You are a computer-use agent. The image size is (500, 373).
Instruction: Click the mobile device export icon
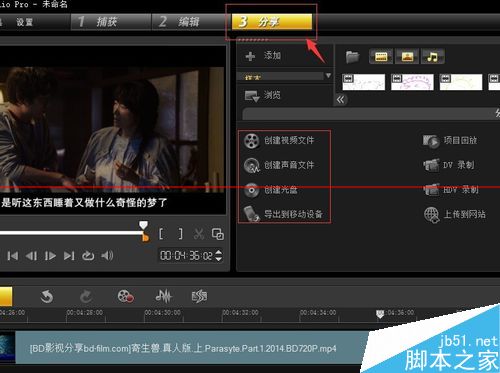tap(251, 214)
